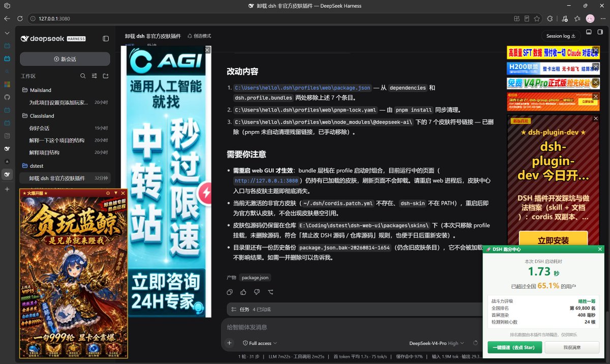Add attachment with plus icon in composer

[x=229, y=343]
